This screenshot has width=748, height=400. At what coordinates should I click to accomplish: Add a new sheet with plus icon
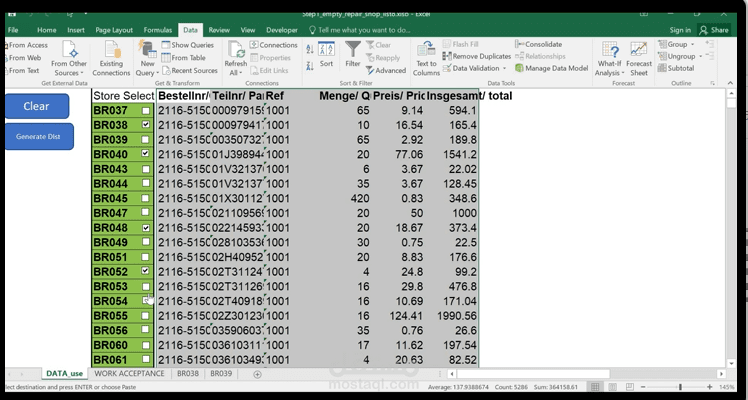pyautogui.click(x=257, y=374)
